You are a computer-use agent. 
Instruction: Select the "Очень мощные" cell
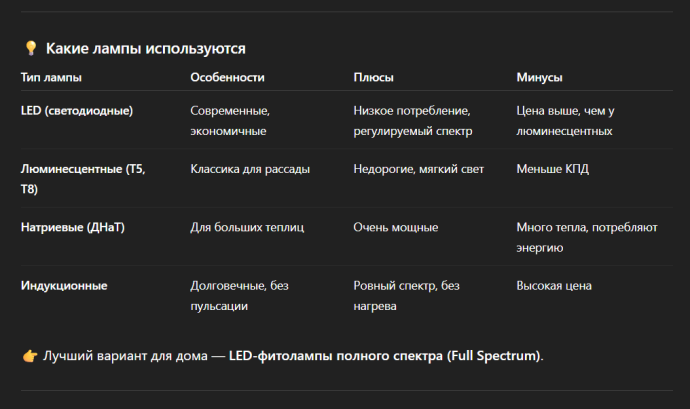[395, 227]
